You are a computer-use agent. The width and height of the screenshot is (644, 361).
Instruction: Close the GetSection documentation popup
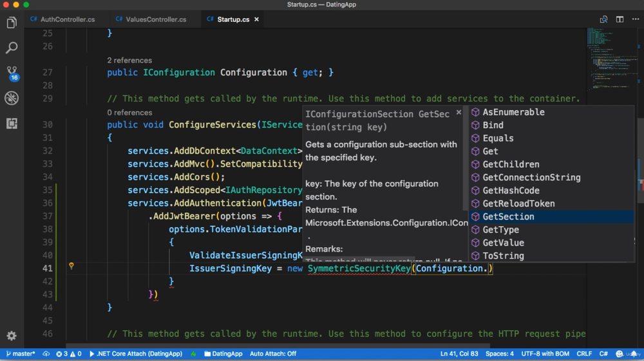pyautogui.click(x=459, y=113)
